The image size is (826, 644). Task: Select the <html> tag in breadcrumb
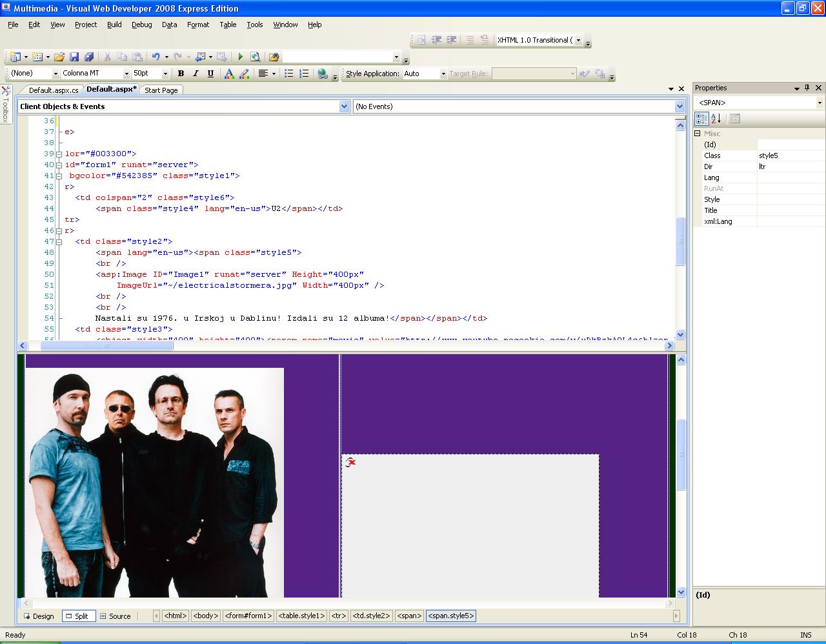[176, 616]
